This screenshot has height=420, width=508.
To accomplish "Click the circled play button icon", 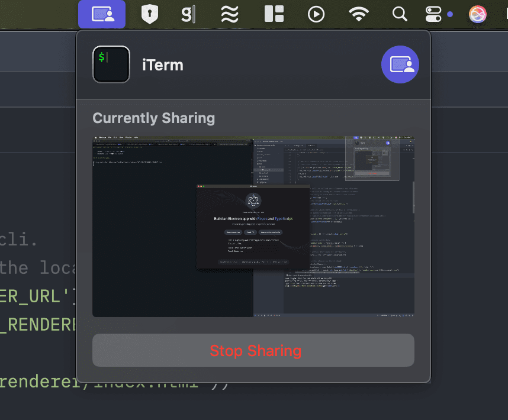I will tap(316, 14).
